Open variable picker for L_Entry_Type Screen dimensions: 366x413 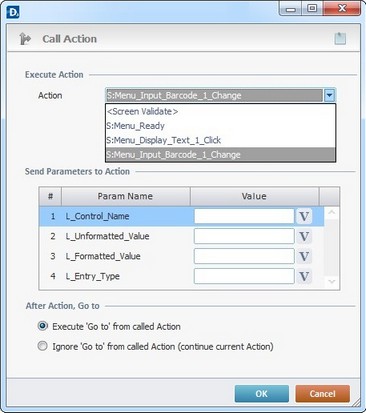point(304,276)
